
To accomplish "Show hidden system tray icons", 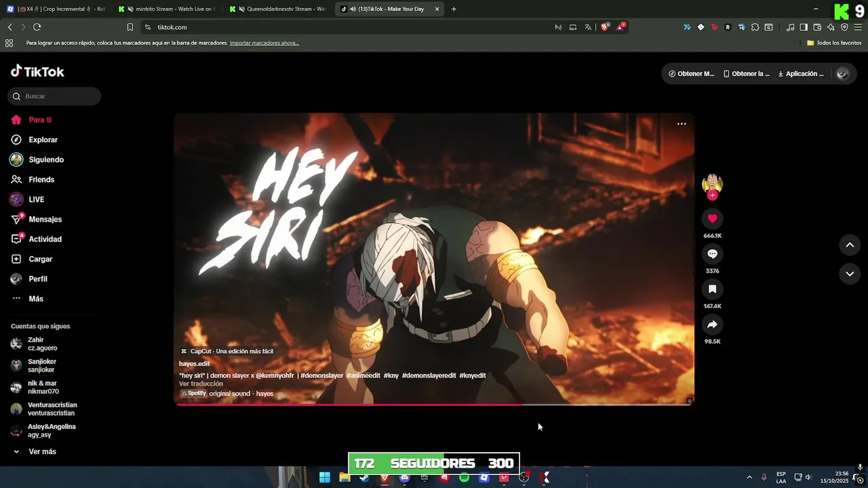I will click(749, 477).
